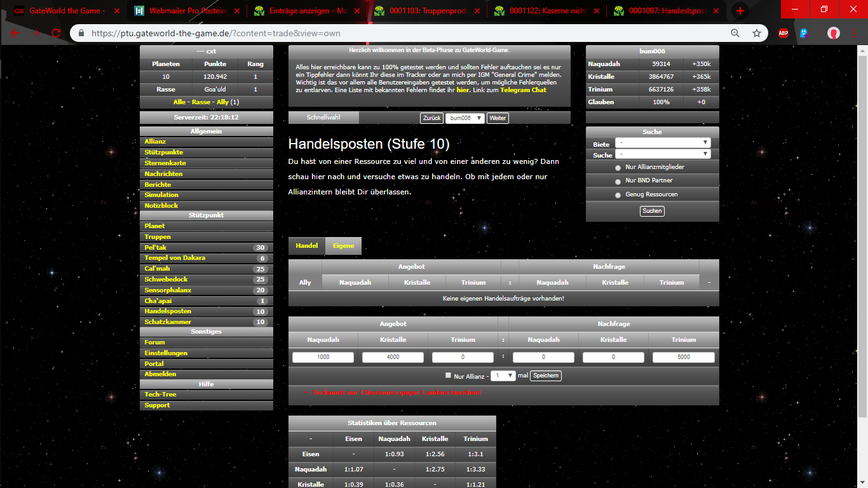This screenshot has width=868, height=488.
Task: Open the Chrome three-dot menu
Action: (855, 33)
